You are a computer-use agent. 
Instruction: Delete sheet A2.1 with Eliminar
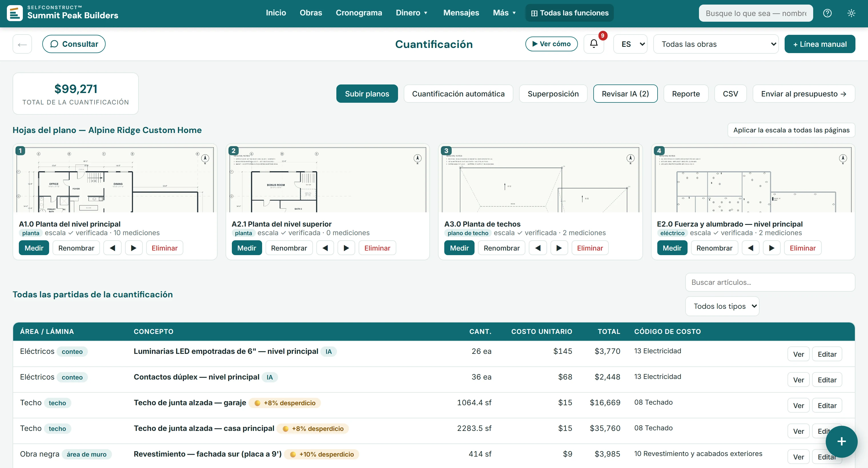tap(377, 248)
